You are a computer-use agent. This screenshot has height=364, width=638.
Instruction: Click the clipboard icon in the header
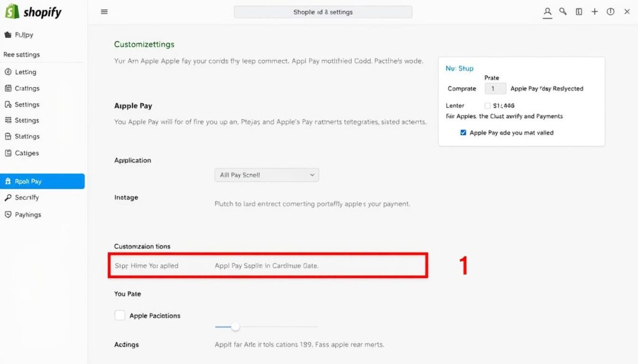579,12
